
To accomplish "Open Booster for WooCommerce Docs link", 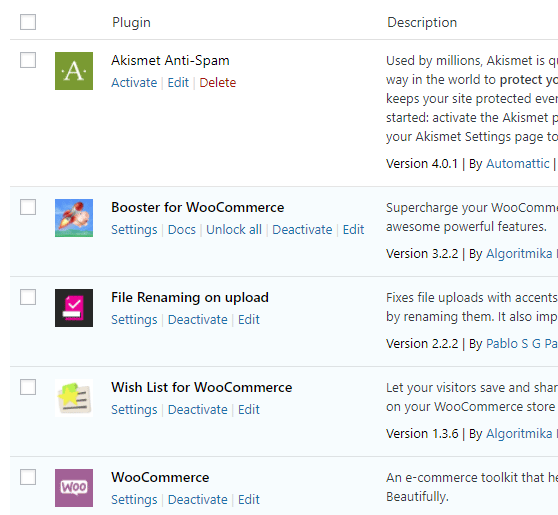I will (x=181, y=230).
